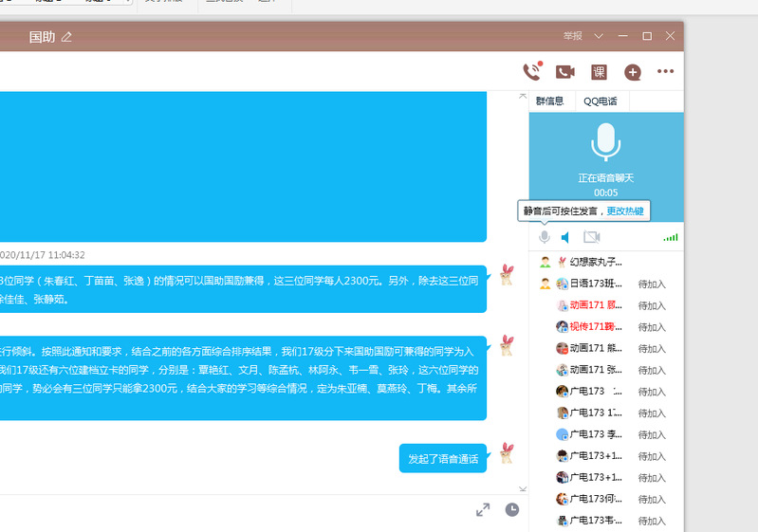Open the dropdown chevron beside 举报

click(599, 36)
